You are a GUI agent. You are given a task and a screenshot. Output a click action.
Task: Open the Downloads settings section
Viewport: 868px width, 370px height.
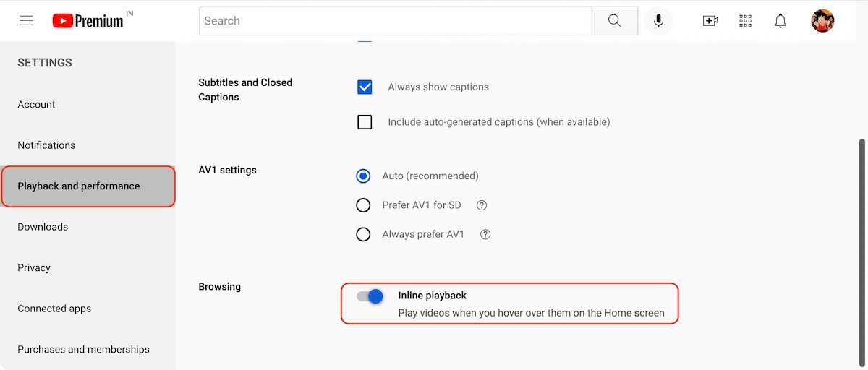pyautogui.click(x=43, y=227)
